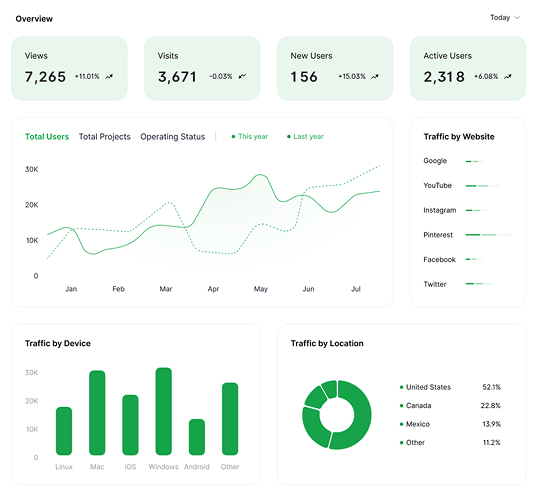Click the Views trend arrow icon
The image size is (542, 500).
pos(109,76)
